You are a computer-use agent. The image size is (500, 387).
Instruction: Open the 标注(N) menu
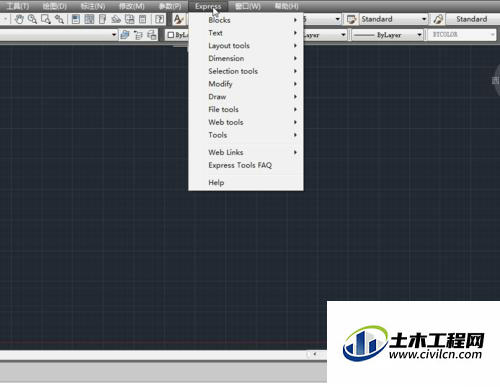(x=93, y=6)
